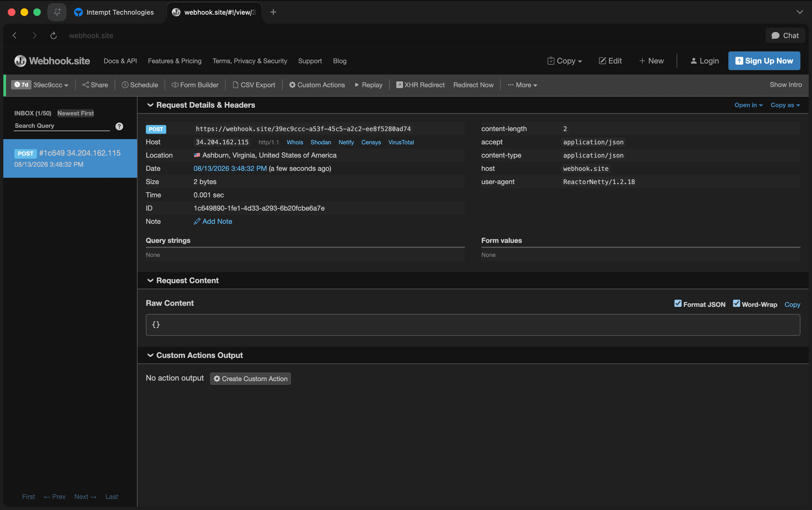Collapse the Request Content section

(183, 281)
